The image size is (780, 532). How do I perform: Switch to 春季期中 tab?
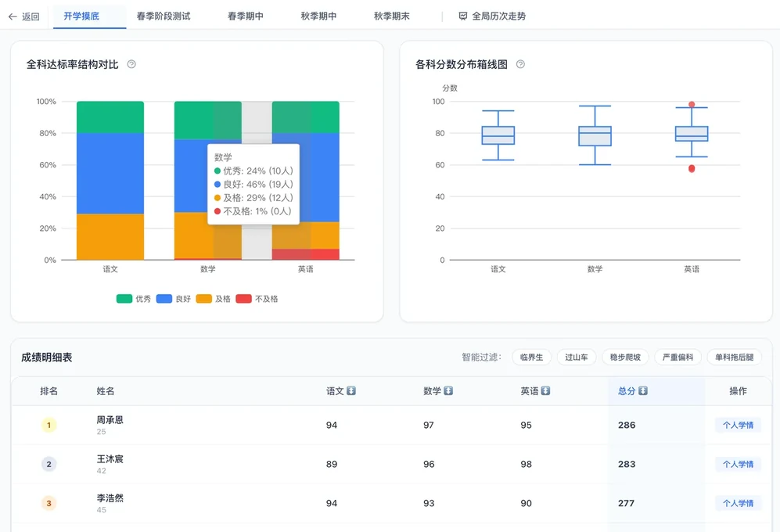246,16
